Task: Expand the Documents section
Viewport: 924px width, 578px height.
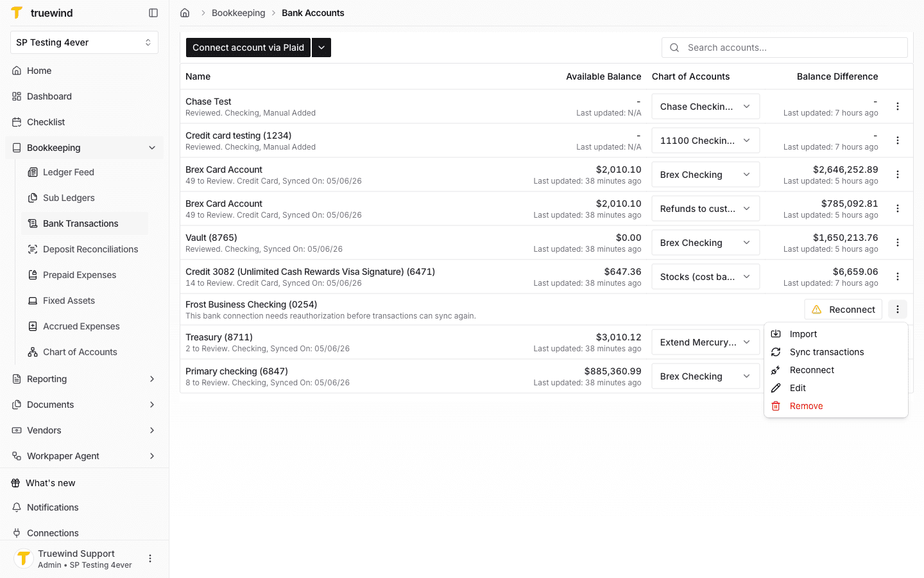Action: (152, 405)
